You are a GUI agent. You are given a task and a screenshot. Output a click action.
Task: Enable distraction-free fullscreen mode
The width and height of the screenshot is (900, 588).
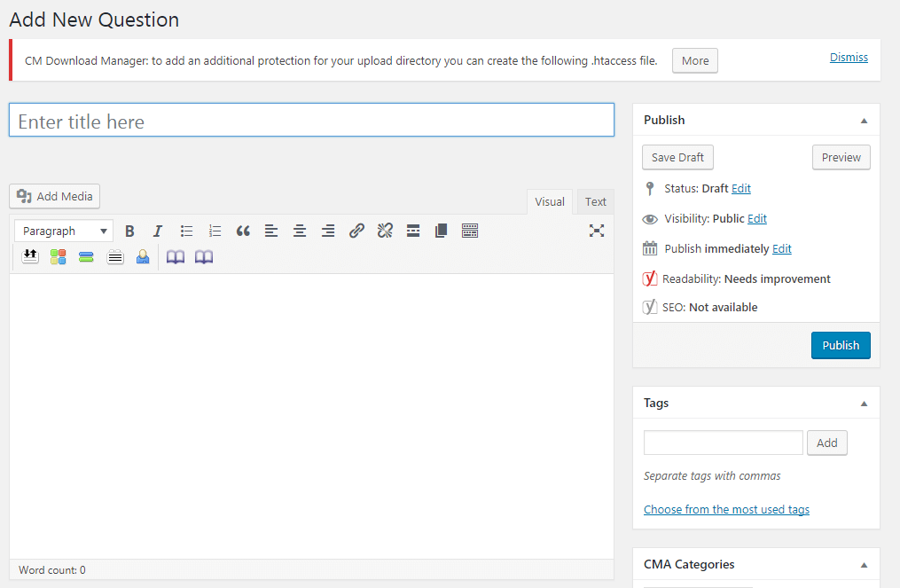tap(597, 231)
